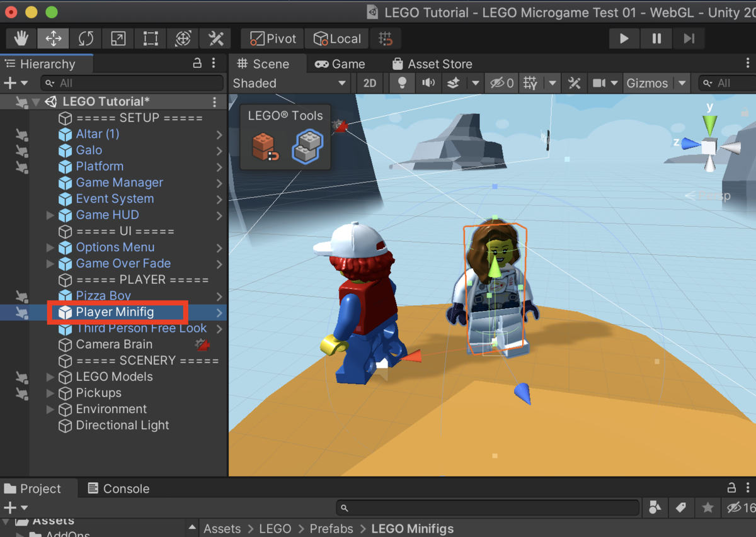Open scene effects dropdown arrow
Image resolution: width=756 pixels, height=537 pixels.
point(475,83)
